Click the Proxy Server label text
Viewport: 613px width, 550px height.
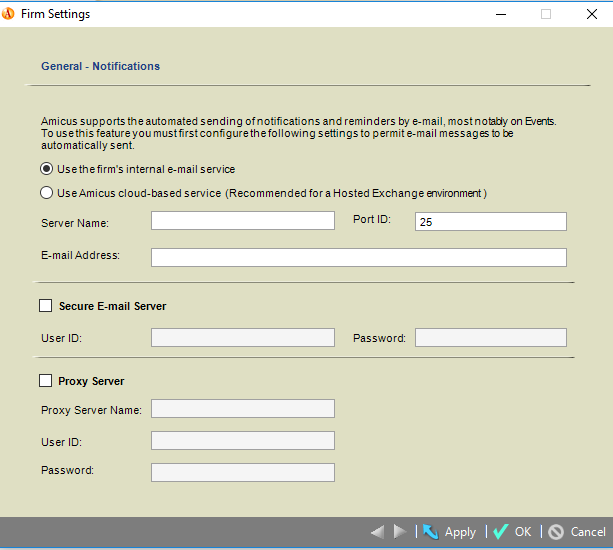coord(91,381)
